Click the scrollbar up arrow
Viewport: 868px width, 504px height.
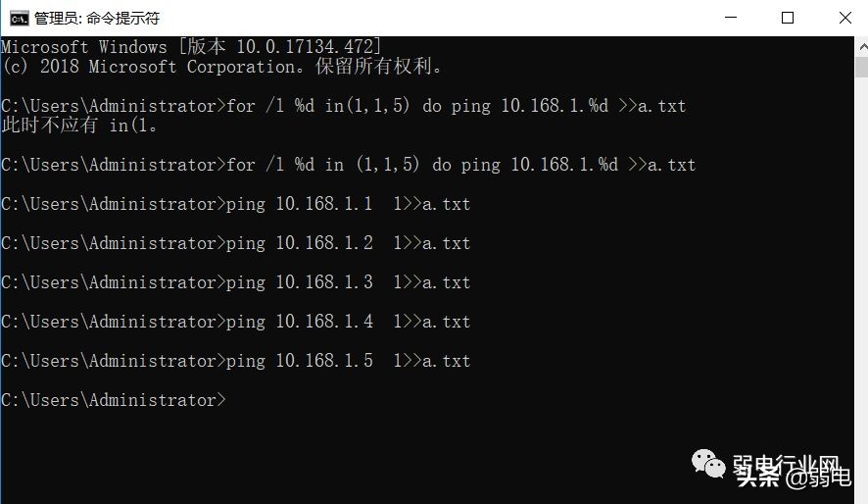(862, 47)
